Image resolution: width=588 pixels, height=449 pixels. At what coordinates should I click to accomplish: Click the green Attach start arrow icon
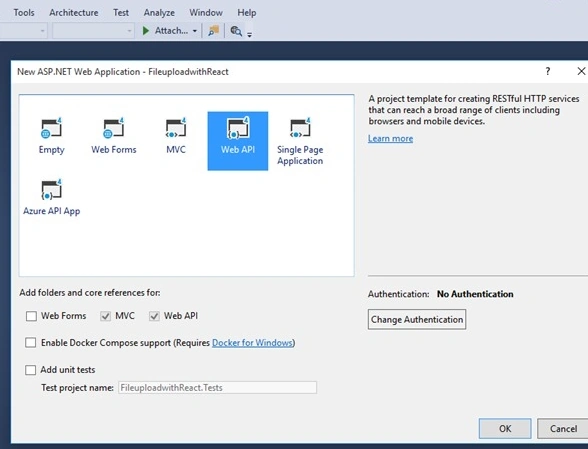[x=146, y=30]
